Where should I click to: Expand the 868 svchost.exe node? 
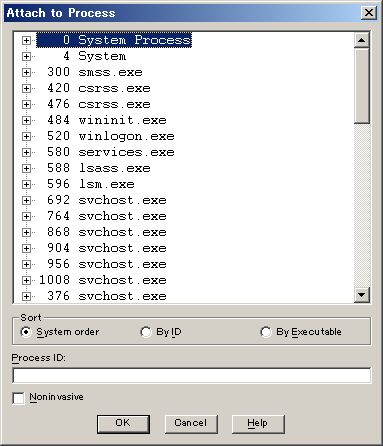coord(26,232)
